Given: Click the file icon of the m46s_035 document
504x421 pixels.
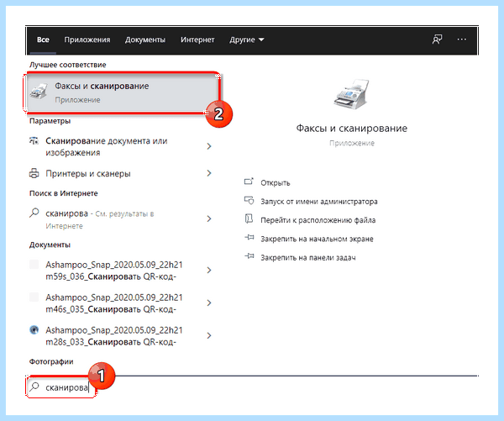Looking at the screenshot, I should [34, 297].
